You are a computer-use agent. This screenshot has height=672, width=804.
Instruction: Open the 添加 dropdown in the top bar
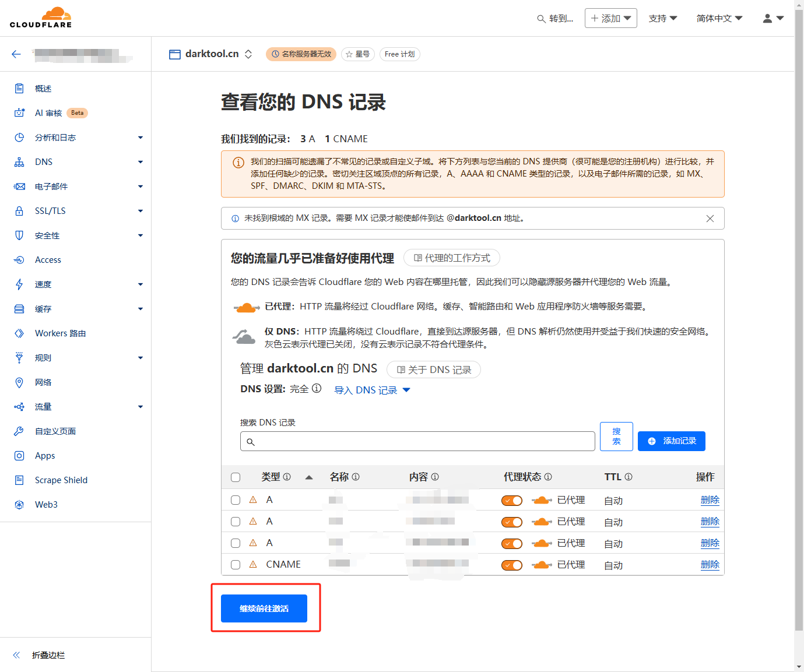611,18
